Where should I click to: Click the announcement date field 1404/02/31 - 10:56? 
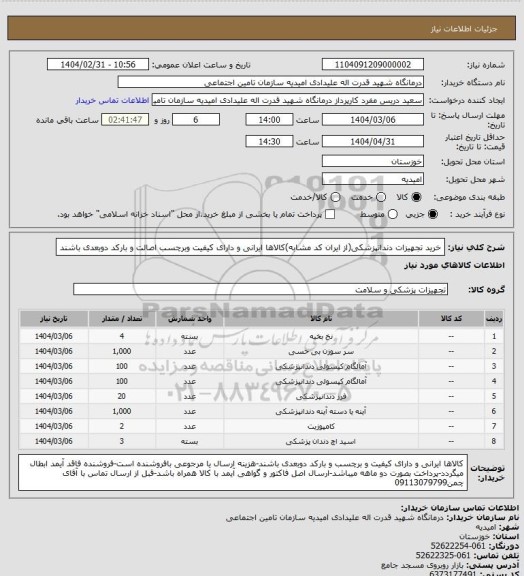pyautogui.click(x=98, y=64)
